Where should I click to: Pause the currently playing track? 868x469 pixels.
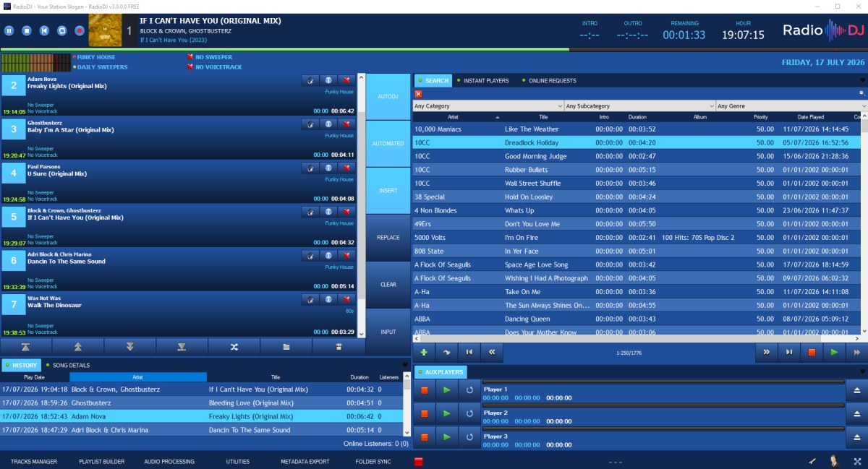[9, 30]
